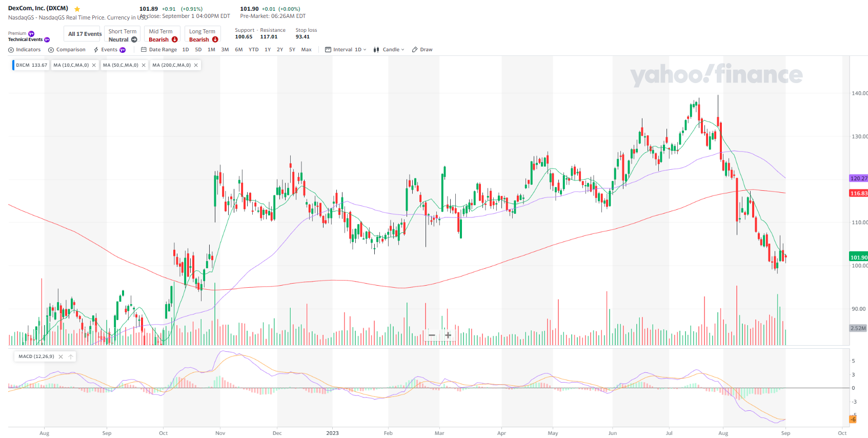Click the Nov label on time axis
The width and height of the screenshot is (868, 438).
pos(220,433)
